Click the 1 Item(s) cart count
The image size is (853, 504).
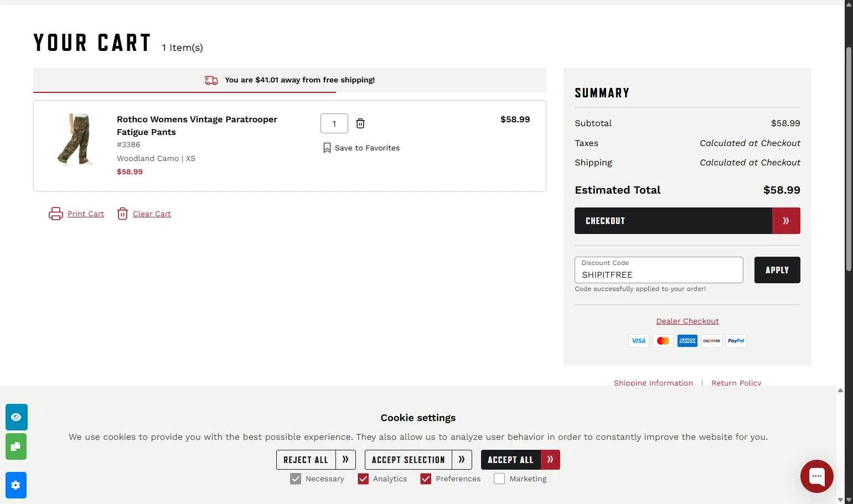[182, 48]
